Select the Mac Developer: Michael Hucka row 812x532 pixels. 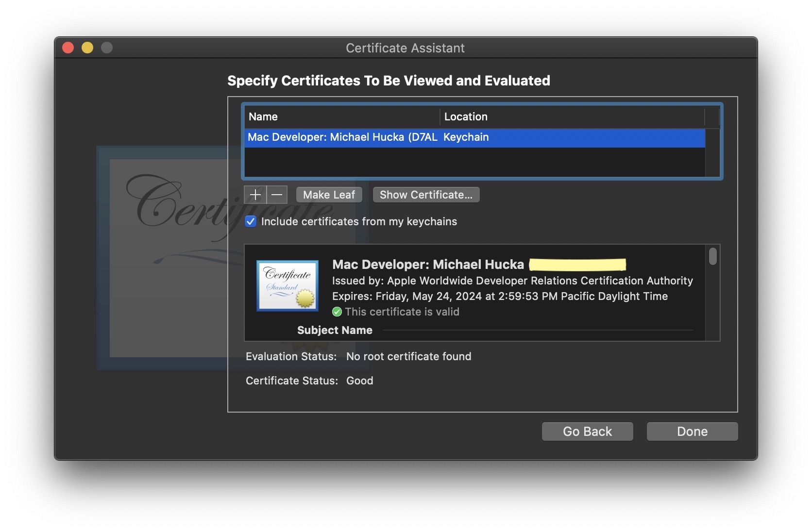pyautogui.click(x=474, y=137)
